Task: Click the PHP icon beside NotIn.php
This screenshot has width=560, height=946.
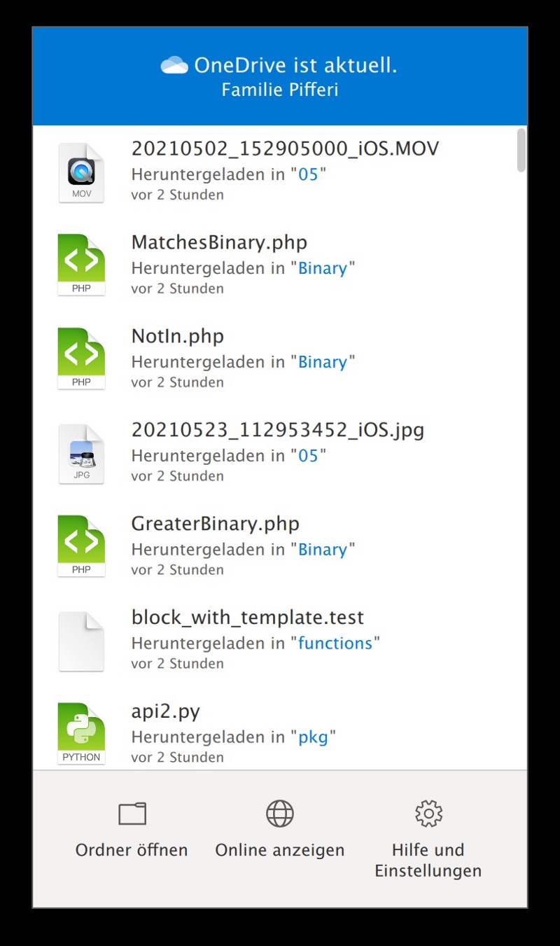Action: (81, 359)
